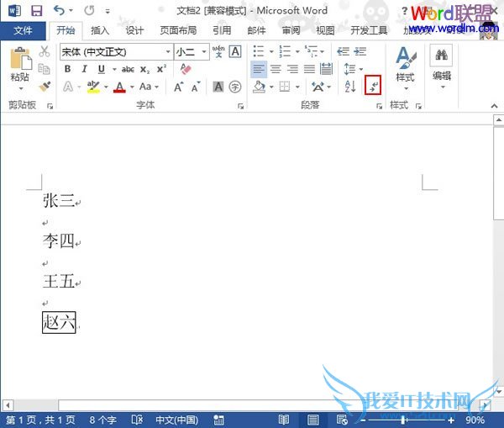504x428 pixels.
Task: Expand the font color arrow
Action: (x=132, y=87)
